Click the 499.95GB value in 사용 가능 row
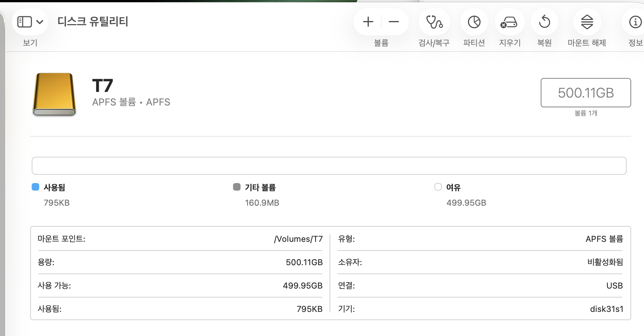 pyautogui.click(x=303, y=286)
